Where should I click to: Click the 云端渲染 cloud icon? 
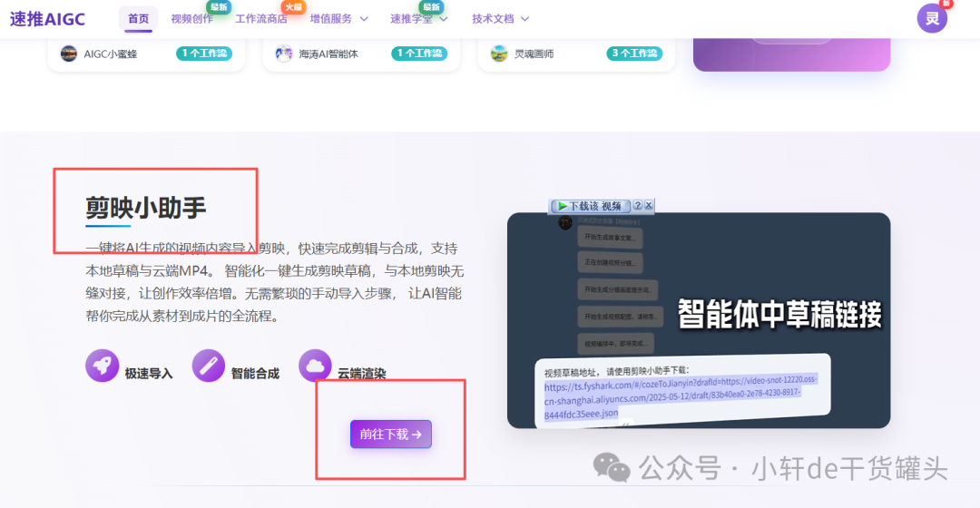[315, 366]
